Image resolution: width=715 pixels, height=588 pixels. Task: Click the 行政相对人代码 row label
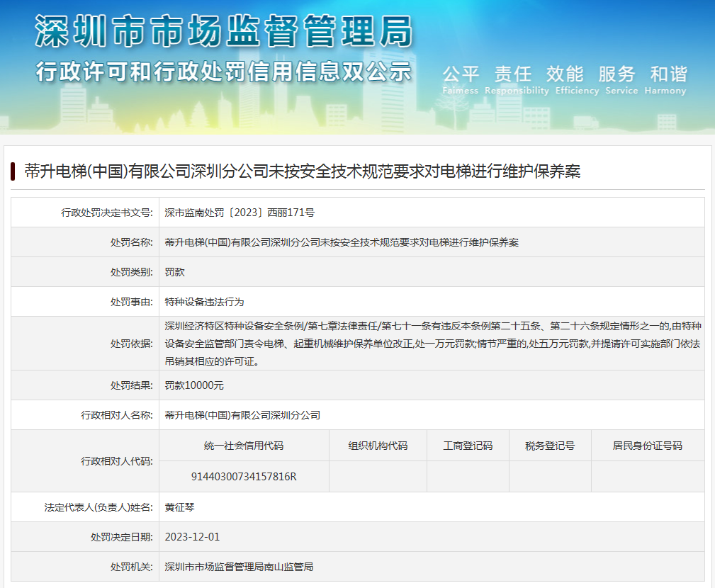point(117,461)
